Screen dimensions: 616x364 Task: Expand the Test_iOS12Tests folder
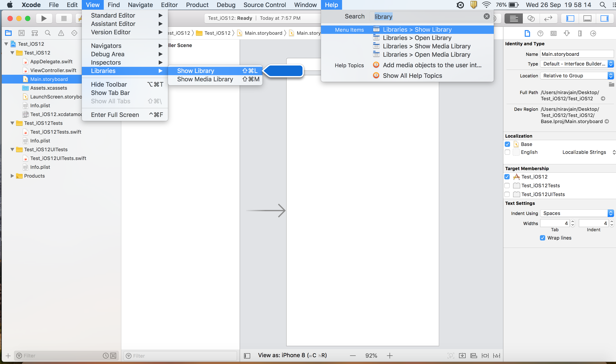click(x=12, y=123)
